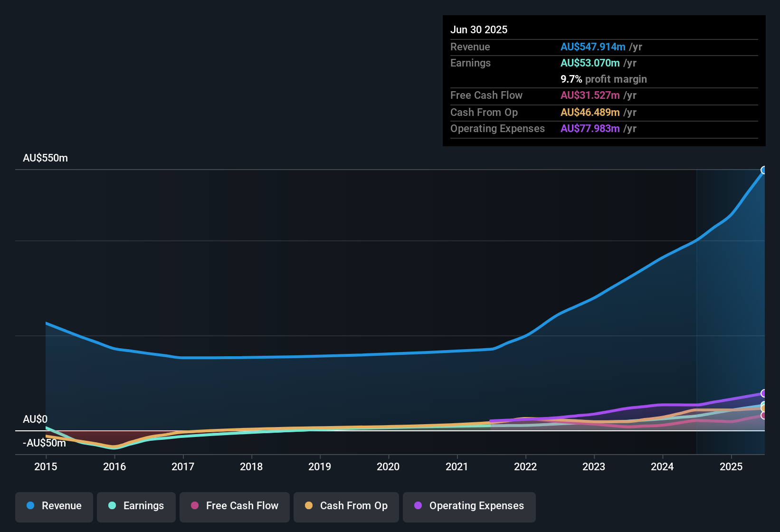The height and width of the screenshot is (532, 780).
Task: Click the teal Earnings legend dot icon
Action: pos(112,506)
